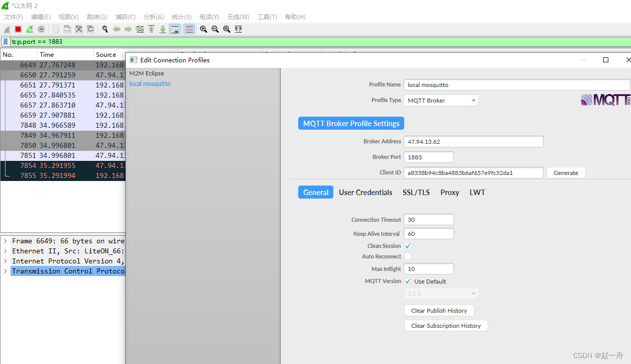Save the capture file
Screen dimensions: 631x364
pos(67,29)
